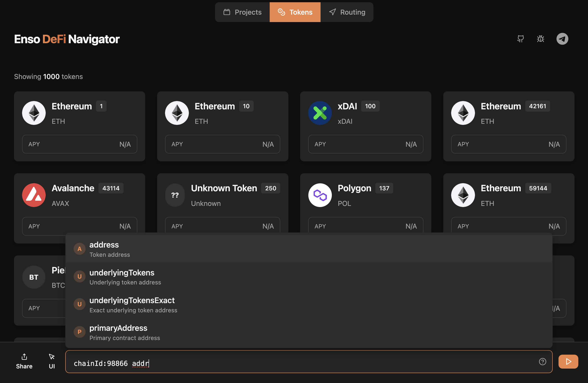Pick the underlyingTokensExact suggestion
This screenshot has width=588, height=383.
pyautogui.click(x=132, y=304)
